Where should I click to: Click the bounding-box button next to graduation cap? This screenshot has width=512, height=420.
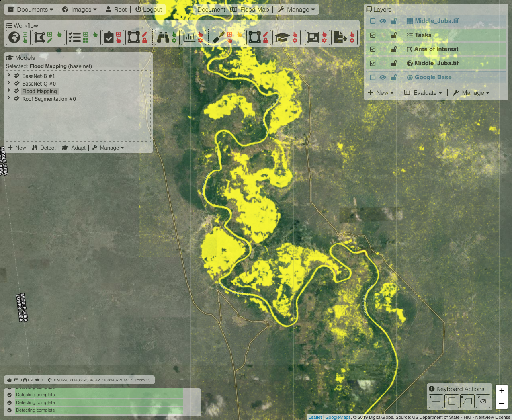tap(259, 37)
